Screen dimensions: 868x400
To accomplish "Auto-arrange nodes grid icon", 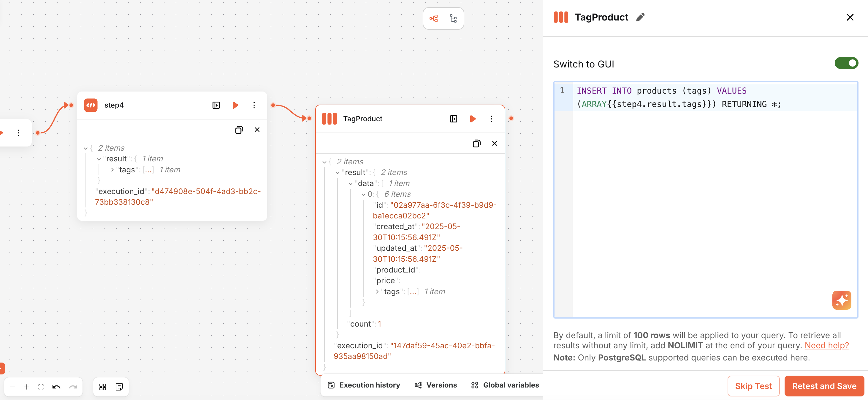I will pos(103,387).
